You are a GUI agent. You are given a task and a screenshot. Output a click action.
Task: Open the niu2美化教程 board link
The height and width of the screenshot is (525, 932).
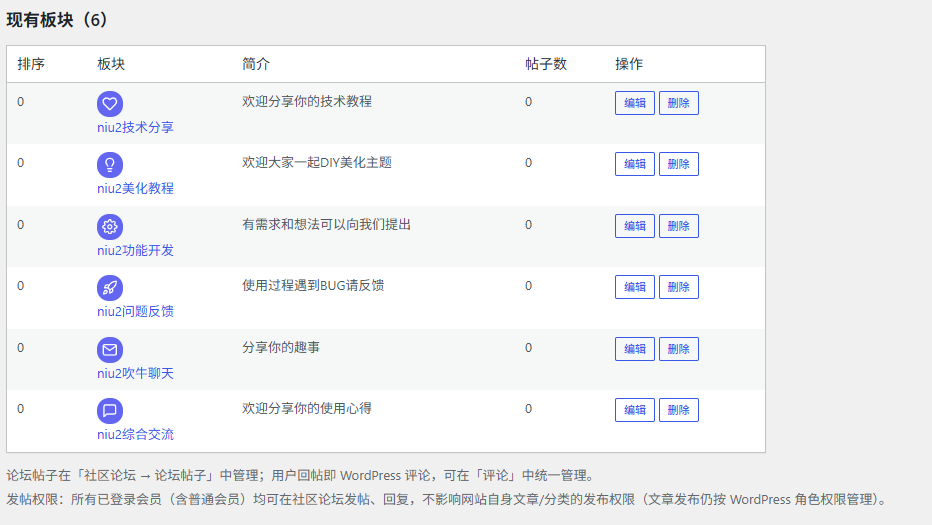(136, 188)
